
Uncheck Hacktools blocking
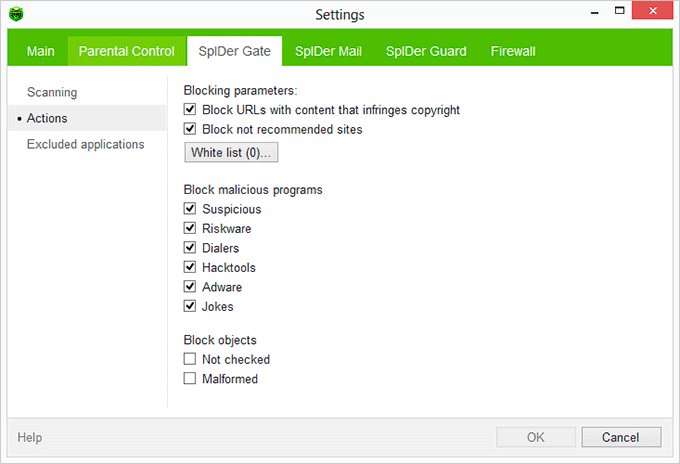tap(190, 268)
